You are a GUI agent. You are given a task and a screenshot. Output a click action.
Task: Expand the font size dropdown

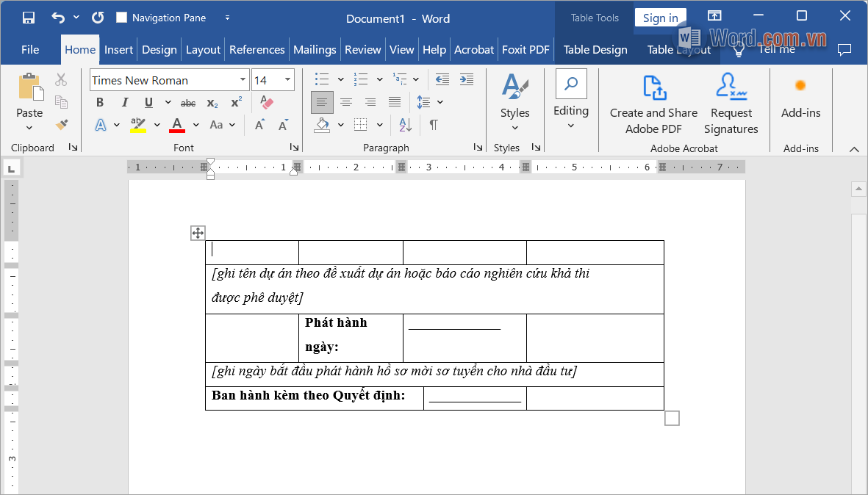point(287,80)
